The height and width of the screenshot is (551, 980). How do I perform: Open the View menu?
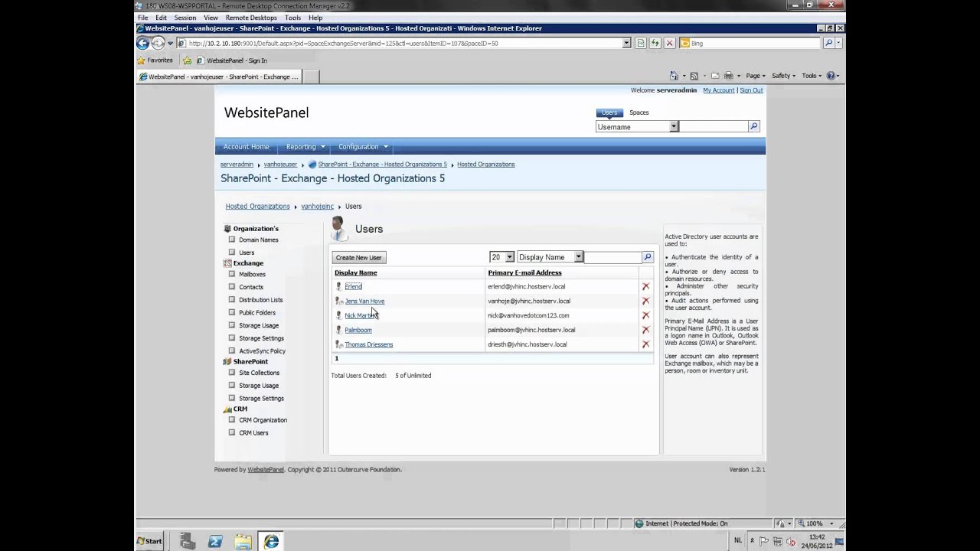pyautogui.click(x=211, y=18)
